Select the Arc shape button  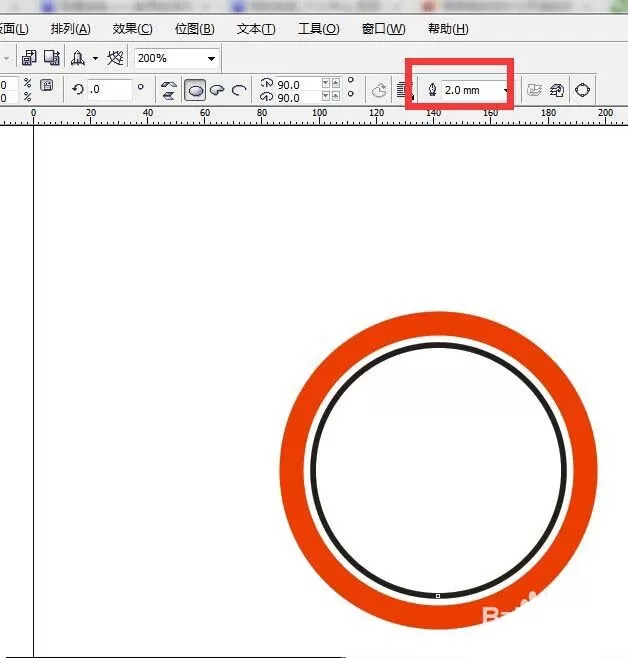click(239, 90)
